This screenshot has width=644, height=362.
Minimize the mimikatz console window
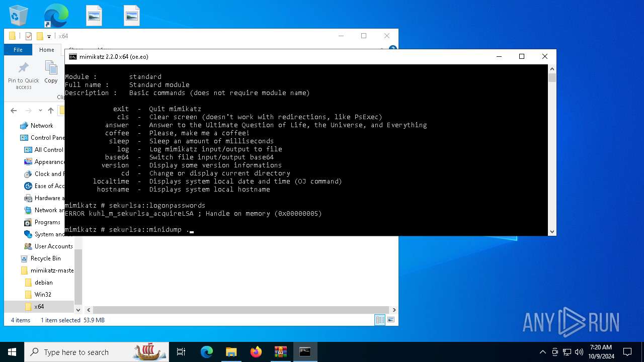[499, 57]
